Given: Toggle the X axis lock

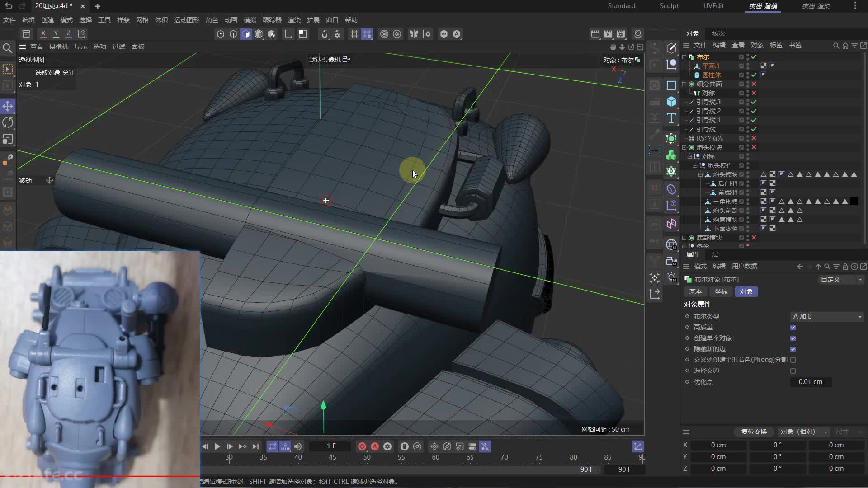Looking at the screenshot, I should (43, 33).
